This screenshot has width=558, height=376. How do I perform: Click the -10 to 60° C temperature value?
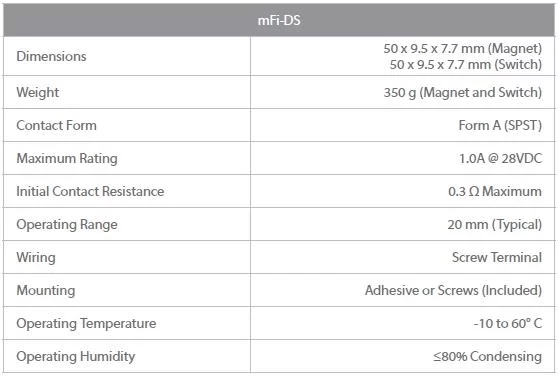coord(508,323)
